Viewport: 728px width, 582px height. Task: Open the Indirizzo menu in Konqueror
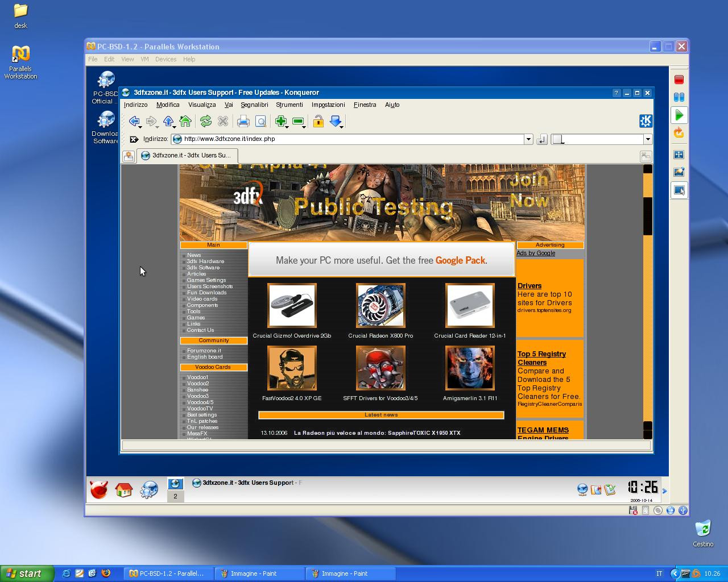[135, 105]
